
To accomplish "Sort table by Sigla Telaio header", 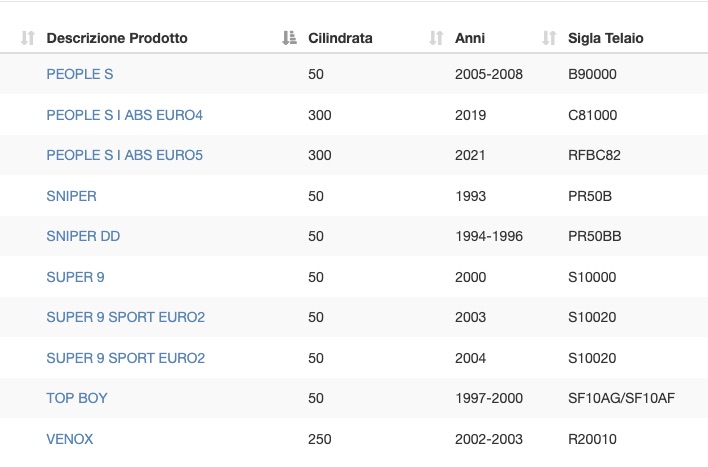I will (606, 38).
